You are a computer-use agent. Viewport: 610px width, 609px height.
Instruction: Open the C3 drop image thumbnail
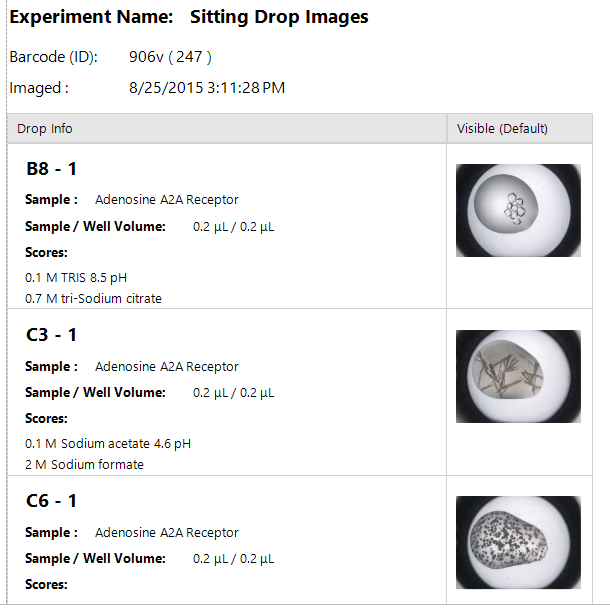pos(518,376)
